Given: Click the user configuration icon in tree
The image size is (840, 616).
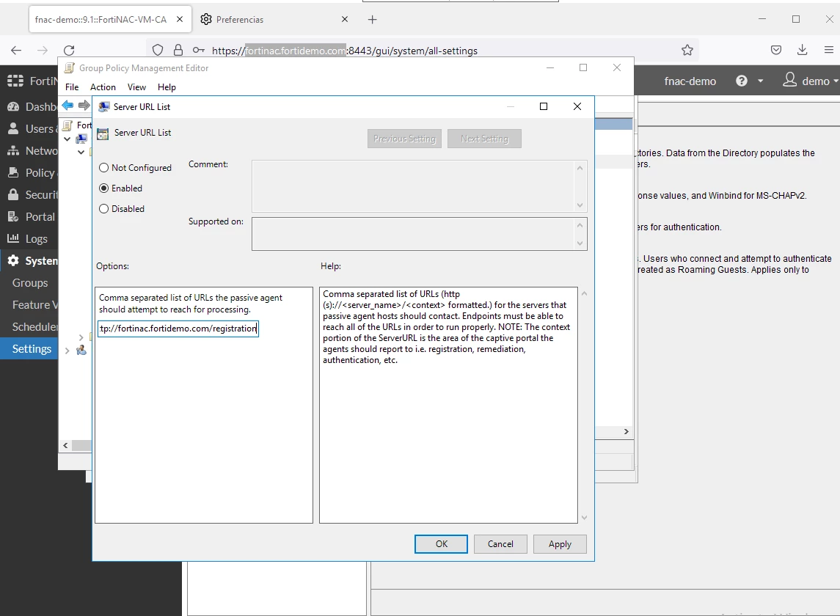Looking at the screenshot, I should tap(81, 351).
